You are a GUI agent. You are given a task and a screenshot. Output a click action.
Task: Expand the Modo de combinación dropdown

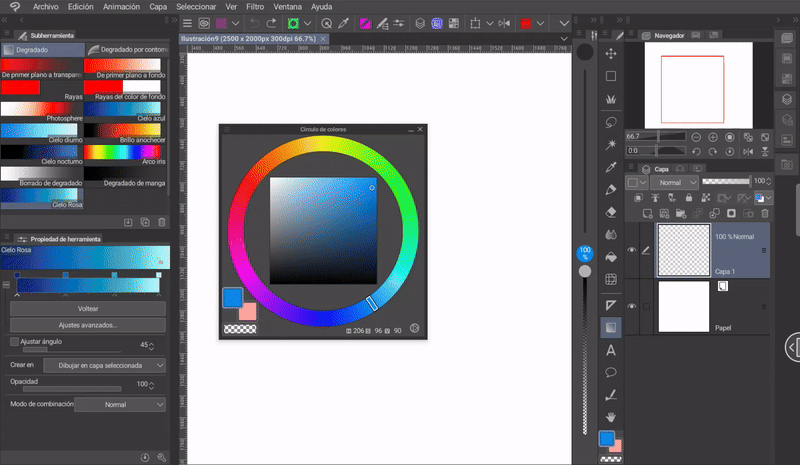pos(120,405)
